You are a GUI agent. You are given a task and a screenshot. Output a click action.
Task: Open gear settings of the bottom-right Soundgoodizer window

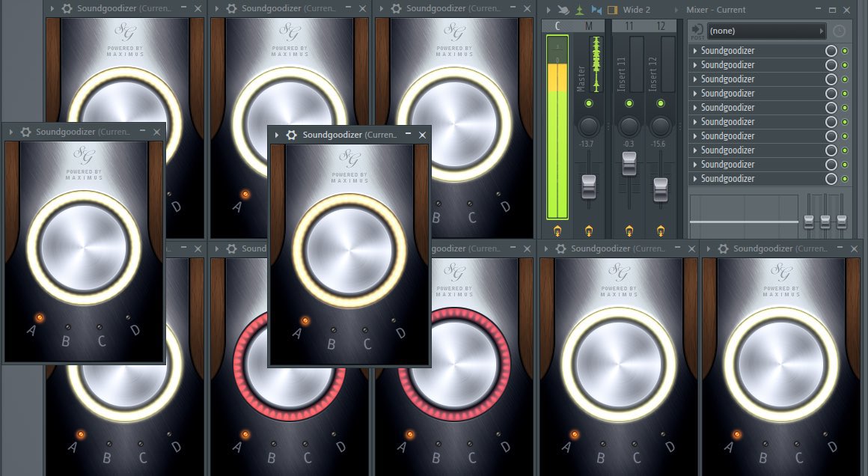[x=723, y=248]
